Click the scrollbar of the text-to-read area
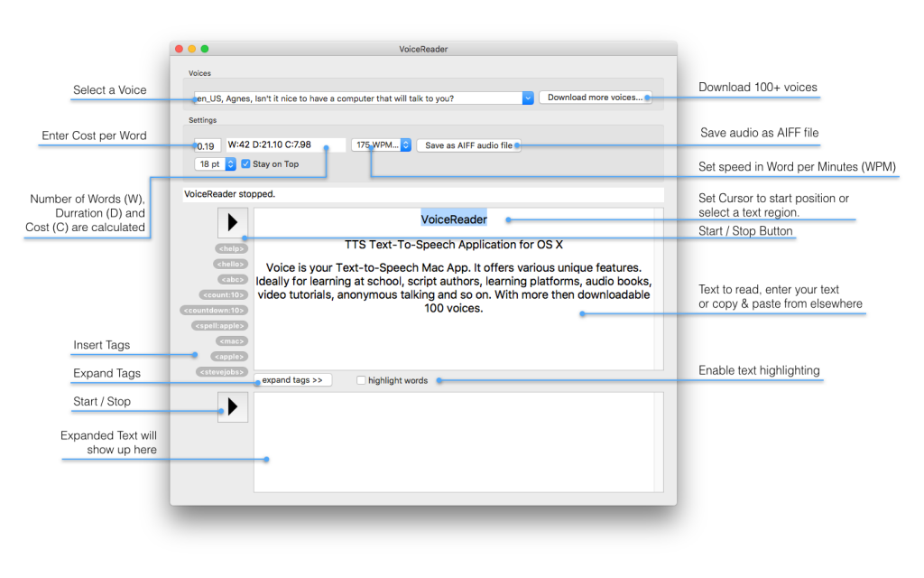 (659, 289)
